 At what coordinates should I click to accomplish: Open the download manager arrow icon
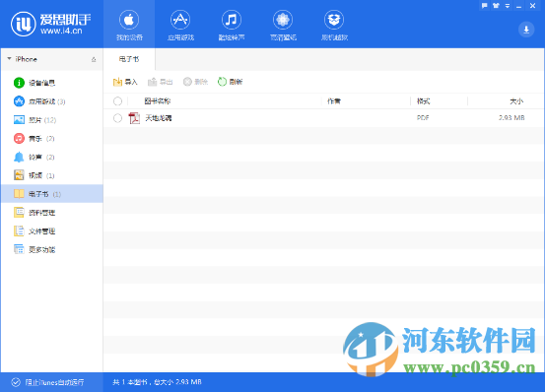(526, 30)
